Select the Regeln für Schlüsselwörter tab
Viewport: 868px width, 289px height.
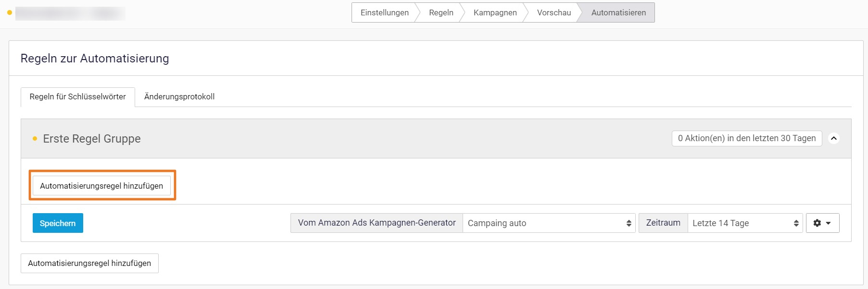click(x=77, y=96)
